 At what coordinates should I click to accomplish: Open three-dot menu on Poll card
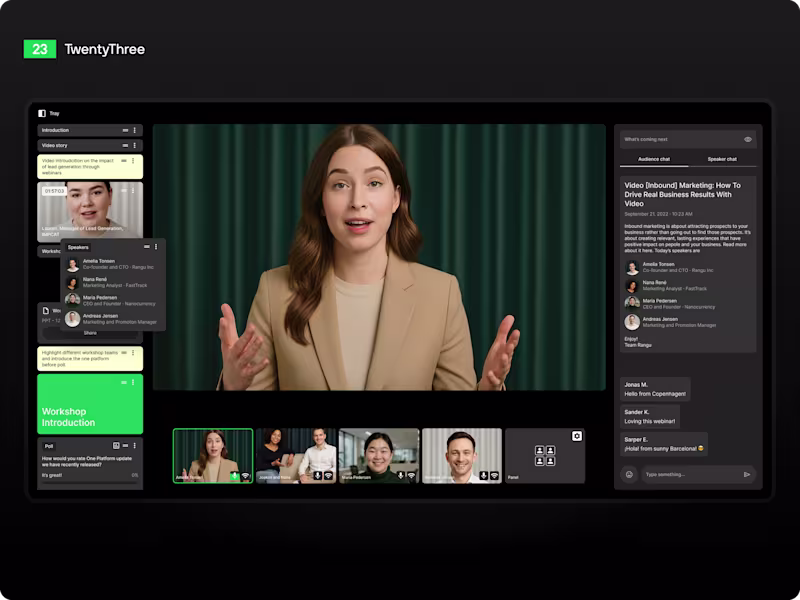click(x=135, y=445)
